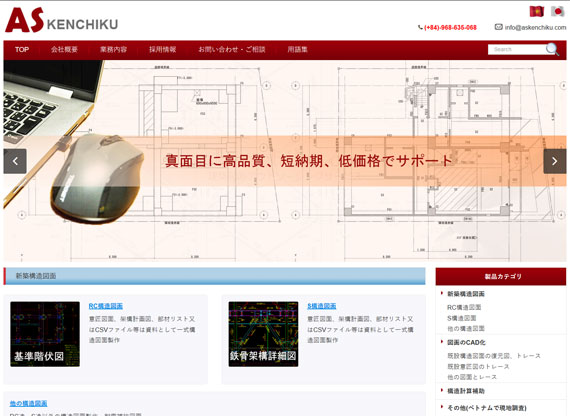
Task: Go to previous slide with left arrow
Action: 15,161
